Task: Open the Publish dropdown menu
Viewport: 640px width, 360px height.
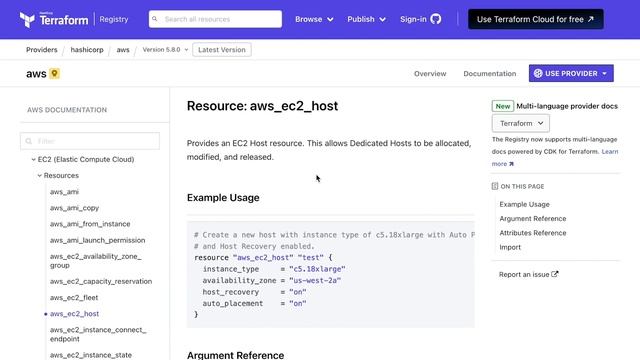Action: point(366,19)
